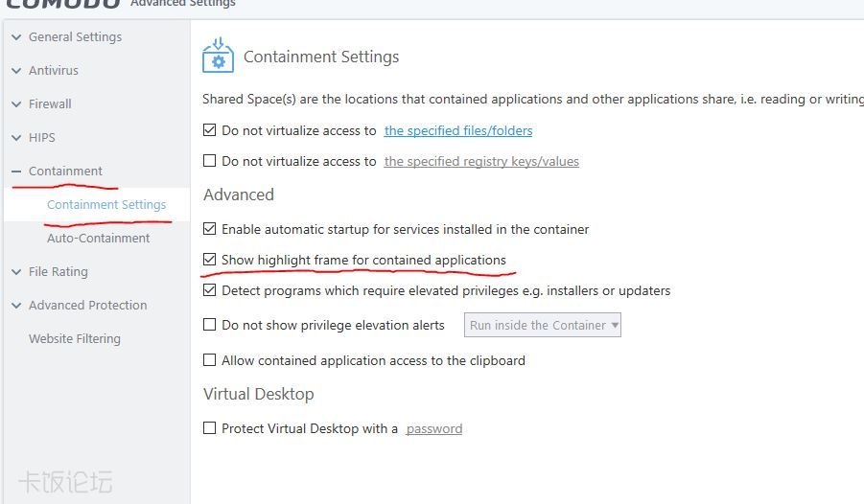Toggle automatic startup for container services
864x504 pixels.
(x=210, y=229)
